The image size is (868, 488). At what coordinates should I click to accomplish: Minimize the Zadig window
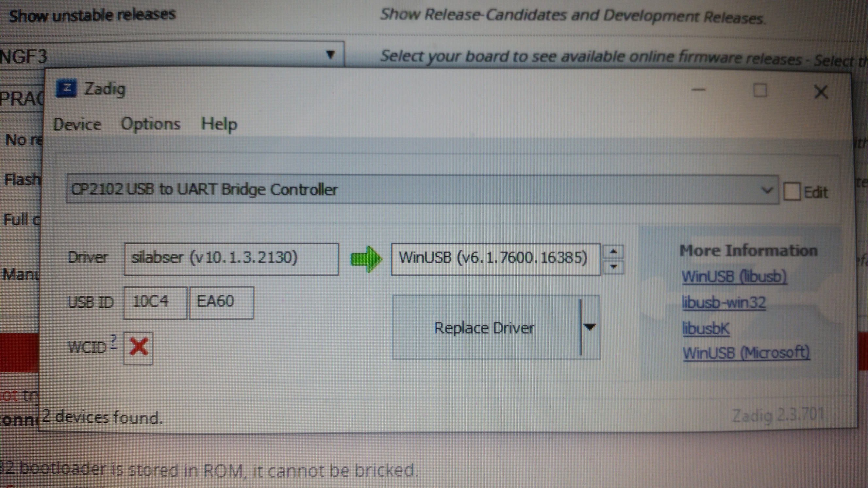point(698,90)
